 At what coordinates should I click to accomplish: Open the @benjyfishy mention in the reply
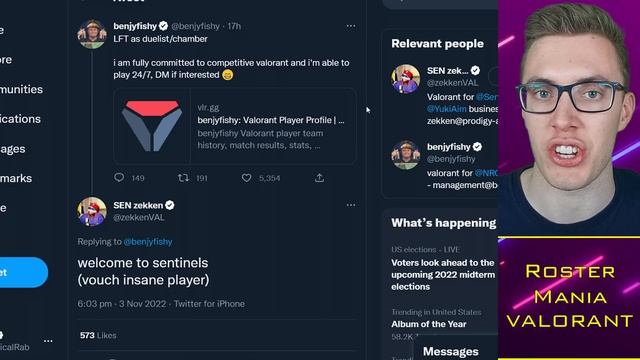pyautogui.click(x=148, y=242)
